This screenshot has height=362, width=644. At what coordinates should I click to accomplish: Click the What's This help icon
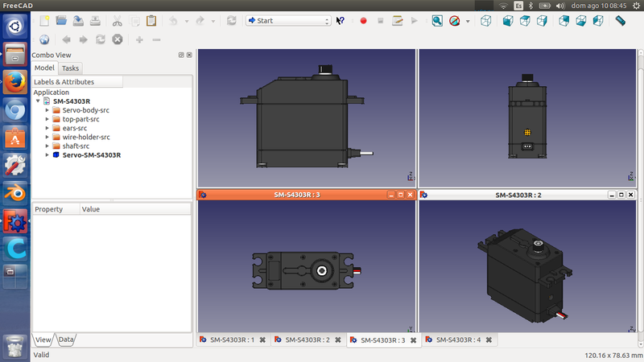click(x=341, y=21)
